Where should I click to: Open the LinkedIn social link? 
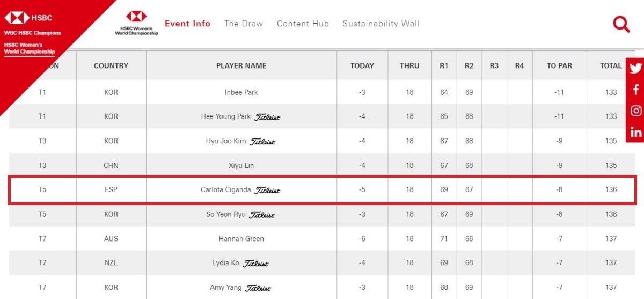[636, 133]
